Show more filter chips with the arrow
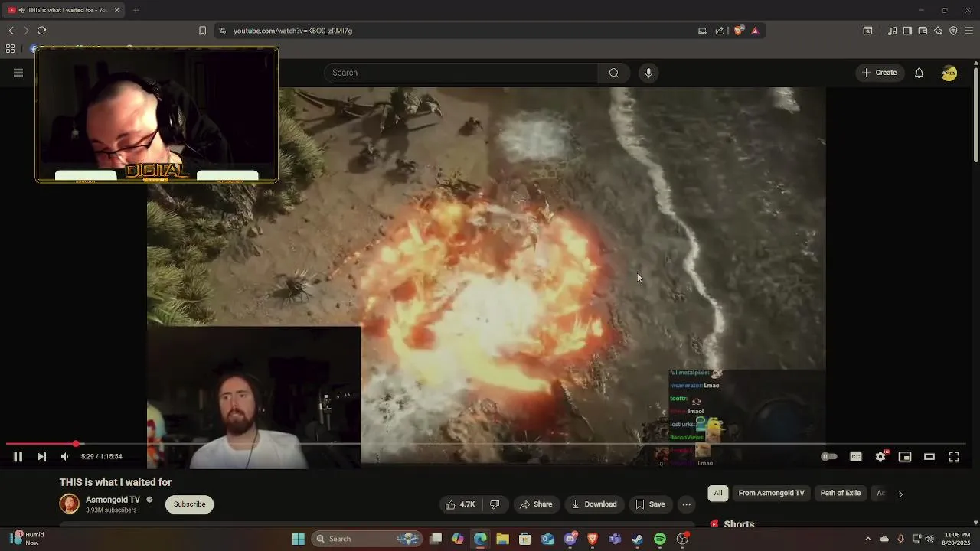Viewport: 980px width, 551px height. coord(900,494)
